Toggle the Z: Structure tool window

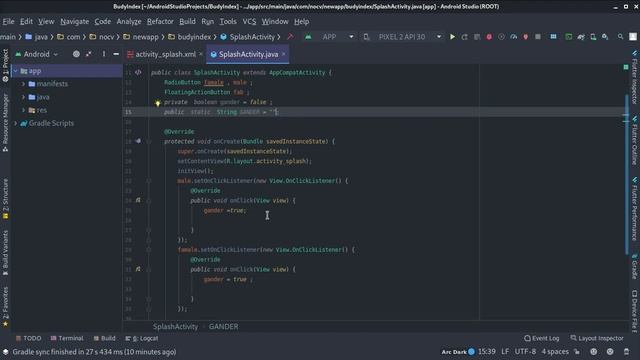pos(5,199)
